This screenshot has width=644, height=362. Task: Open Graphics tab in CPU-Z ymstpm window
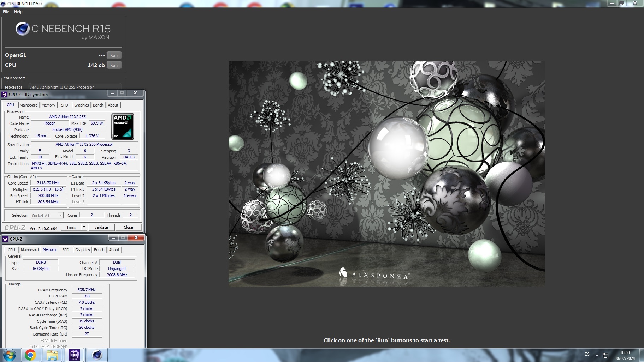tap(82, 105)
